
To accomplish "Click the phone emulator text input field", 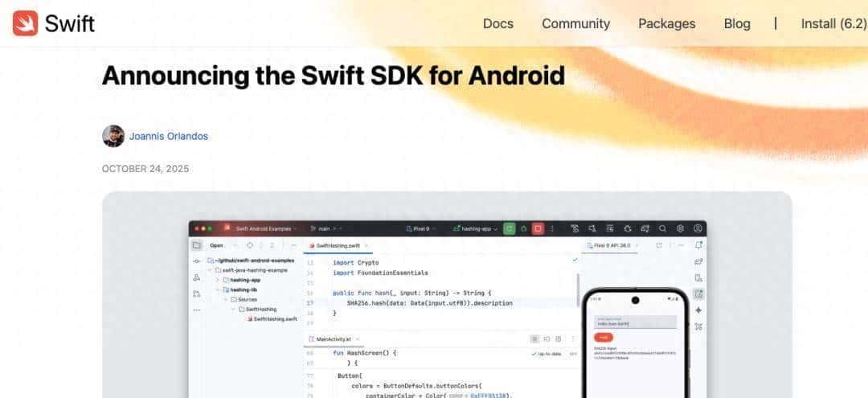I will point(635,322).
